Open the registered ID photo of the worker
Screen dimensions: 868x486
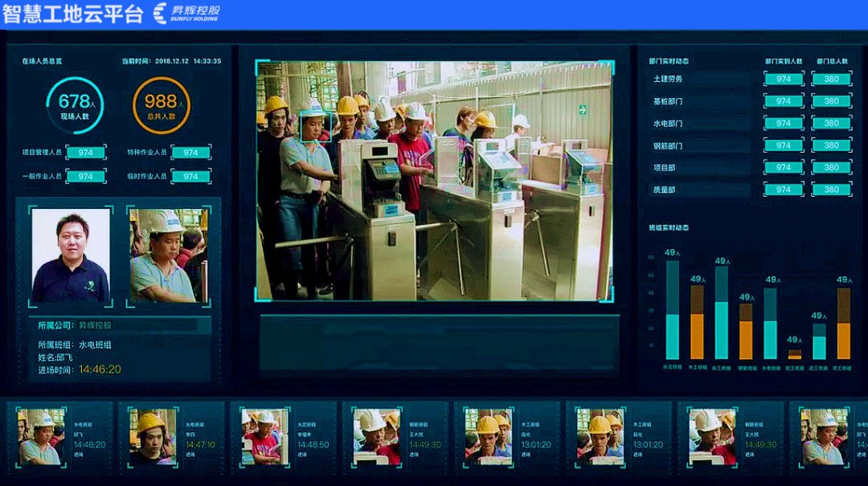pyautogui.click(x=71, y=255)
